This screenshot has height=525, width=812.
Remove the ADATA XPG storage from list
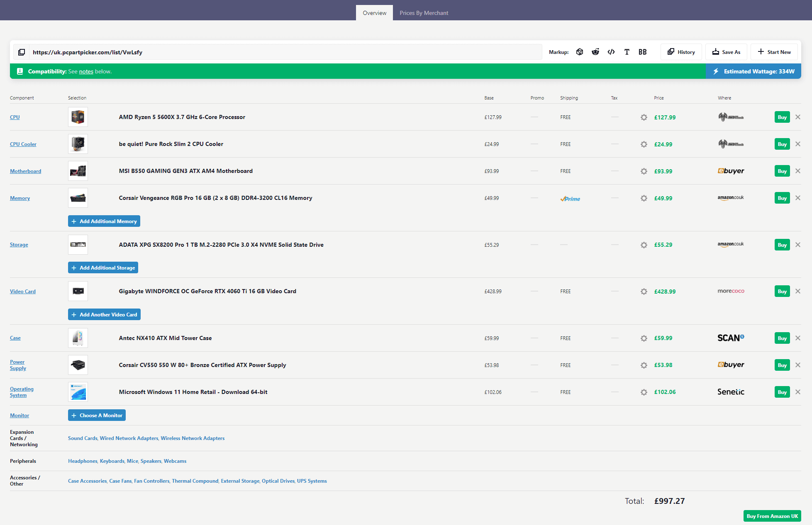pos(798,245)
